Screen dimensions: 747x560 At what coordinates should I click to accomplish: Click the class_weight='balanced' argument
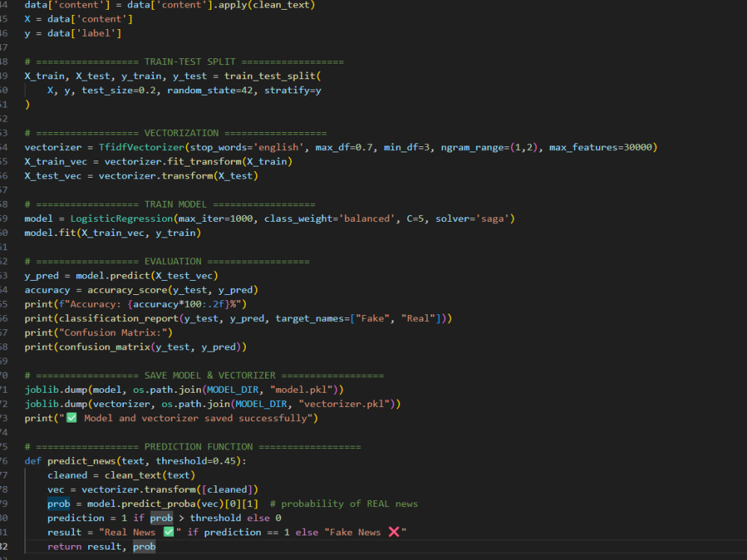coord(329,219)
